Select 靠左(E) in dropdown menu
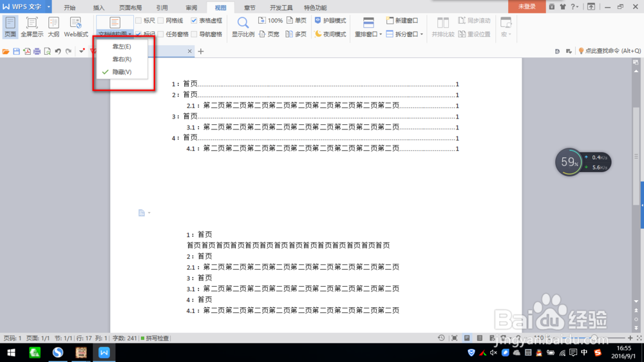This screenshot has width=644, height=362. click(122, 46)
